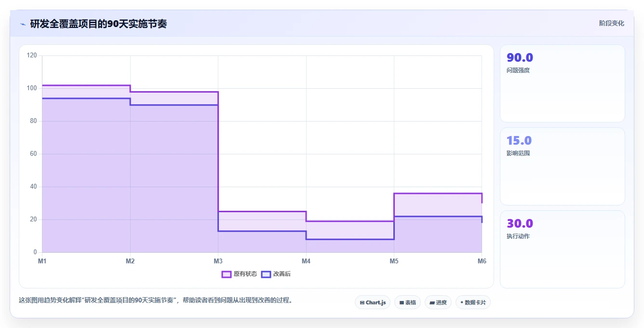This screenshot has width=644, height=328.
Task: Click the 60 y-axis value
Action: [x=34, y=154]
